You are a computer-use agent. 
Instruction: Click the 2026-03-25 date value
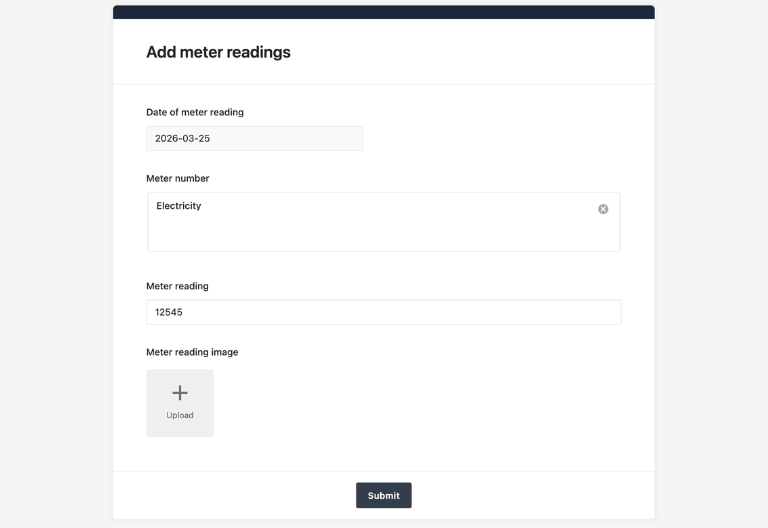(x=183, y=138)
